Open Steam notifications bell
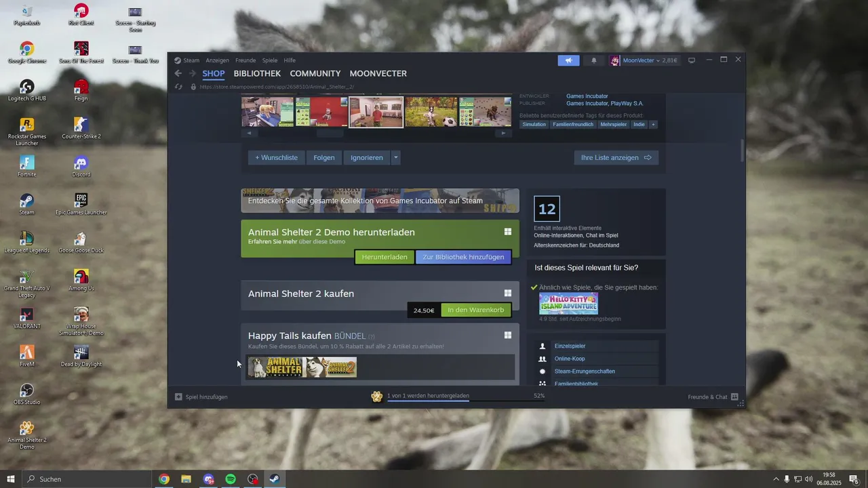 coord(594,60)
